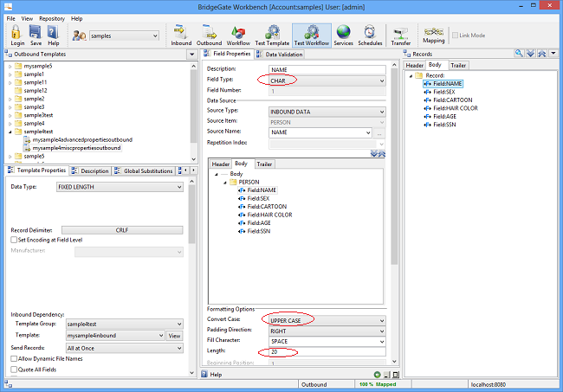Open the Outbound Templates panel dropdown button
The width and height of the screenshot is (563, 392).
point(191,55)
